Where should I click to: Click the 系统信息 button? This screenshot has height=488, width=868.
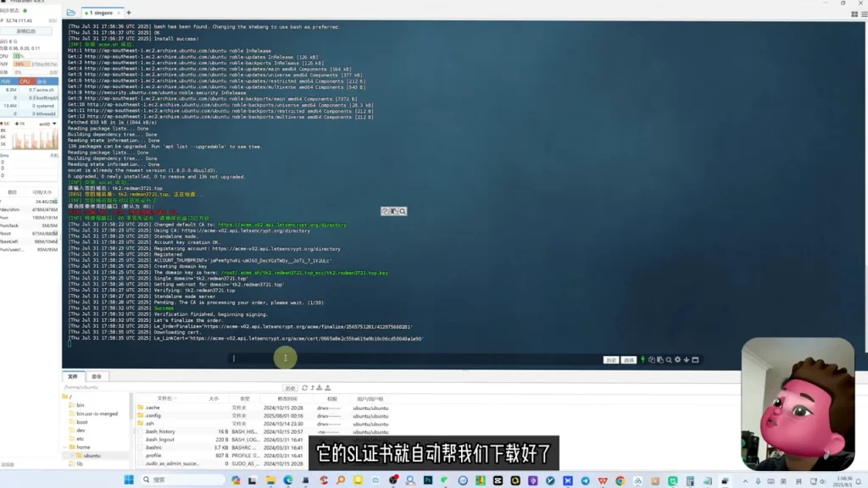pyautogui.click(x=26, y=31)
